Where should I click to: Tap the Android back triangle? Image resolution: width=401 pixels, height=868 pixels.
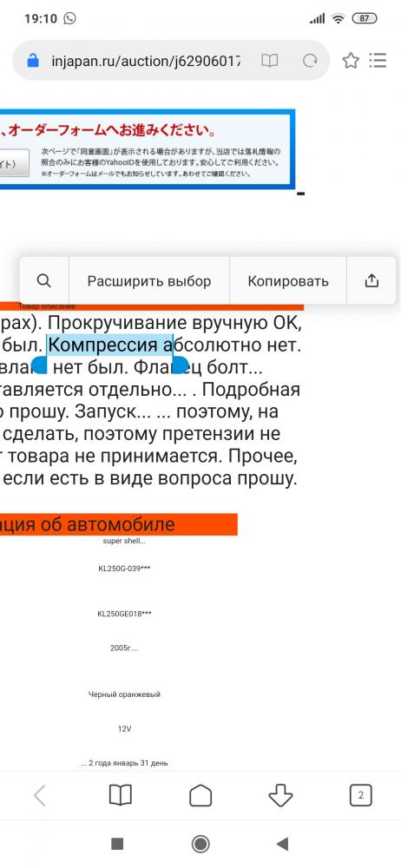coord(282,844)
